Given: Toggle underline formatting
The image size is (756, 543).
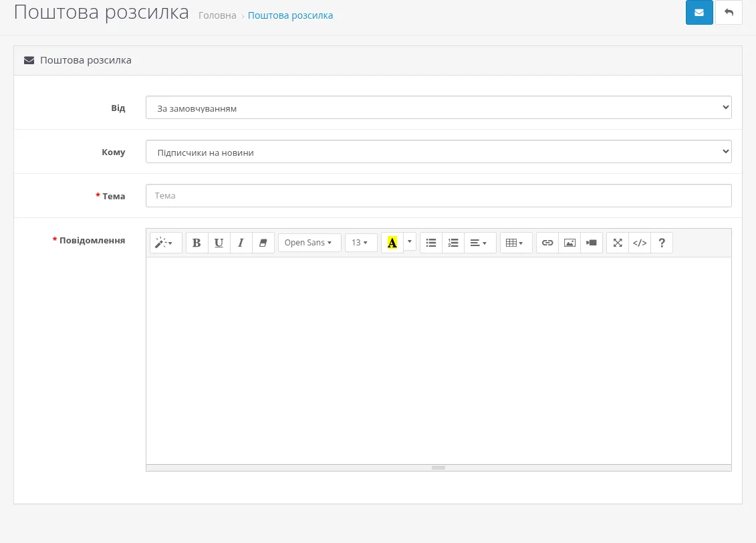Looking at the screenshot, I should (x=219, y=243).
